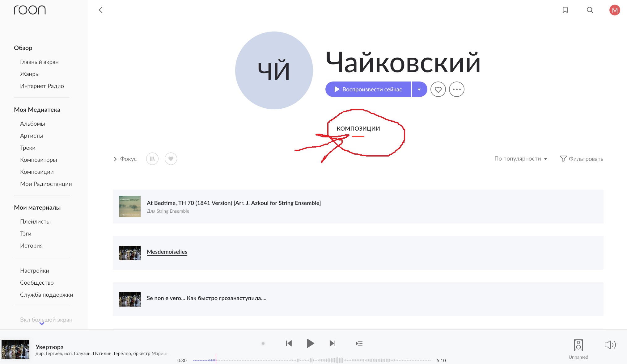
Task: Open Настройки in sidebar
Action: 35,270
